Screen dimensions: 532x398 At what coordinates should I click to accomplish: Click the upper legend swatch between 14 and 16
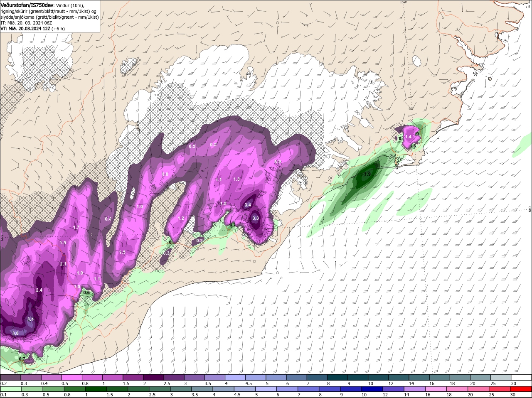(x=420, y=378)
